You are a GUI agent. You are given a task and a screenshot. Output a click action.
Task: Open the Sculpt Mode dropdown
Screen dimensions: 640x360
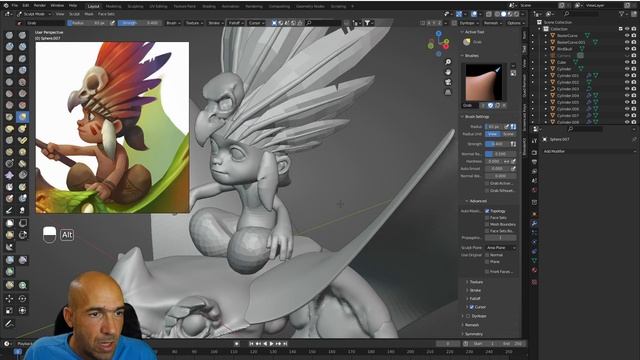(x=35, y=14)
